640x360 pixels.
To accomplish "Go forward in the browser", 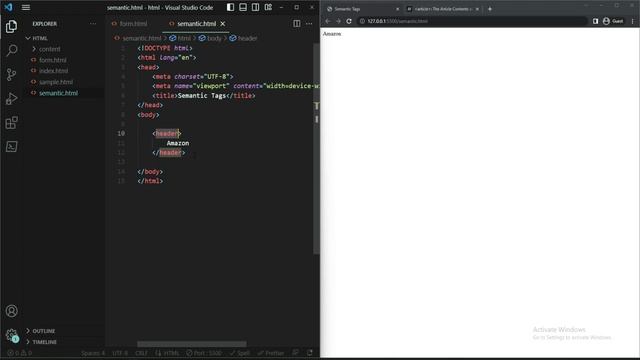I will click(338, 21).
